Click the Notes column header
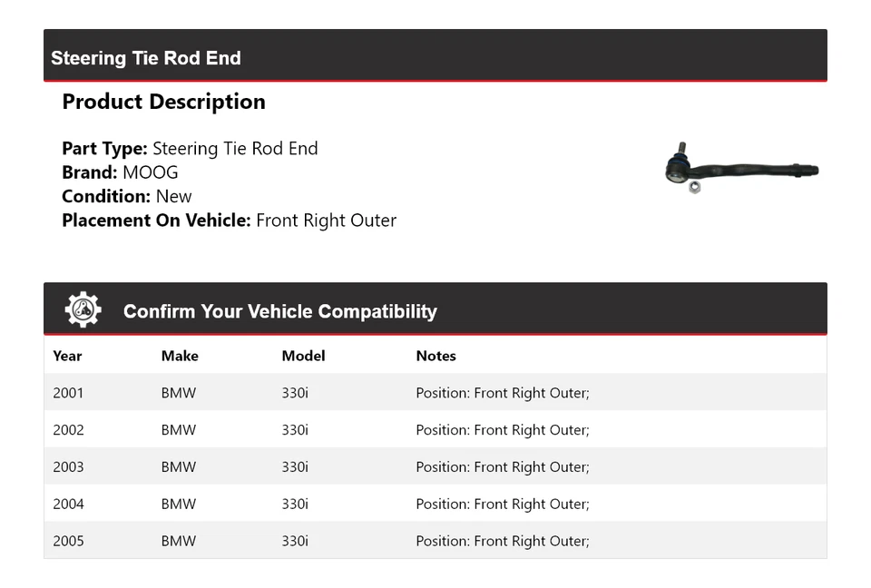Screen dimensions: 871x588 click(435, 356)
